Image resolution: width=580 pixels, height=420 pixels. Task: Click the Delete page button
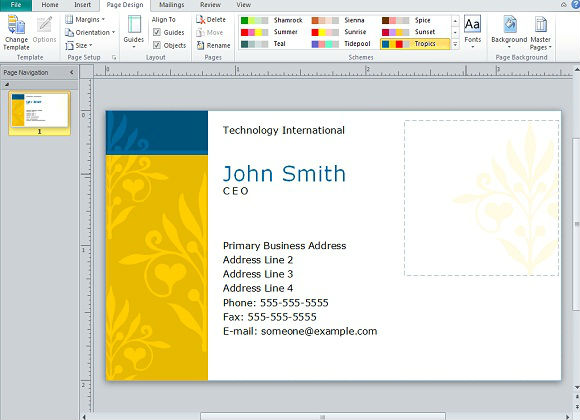coord(211,20)
